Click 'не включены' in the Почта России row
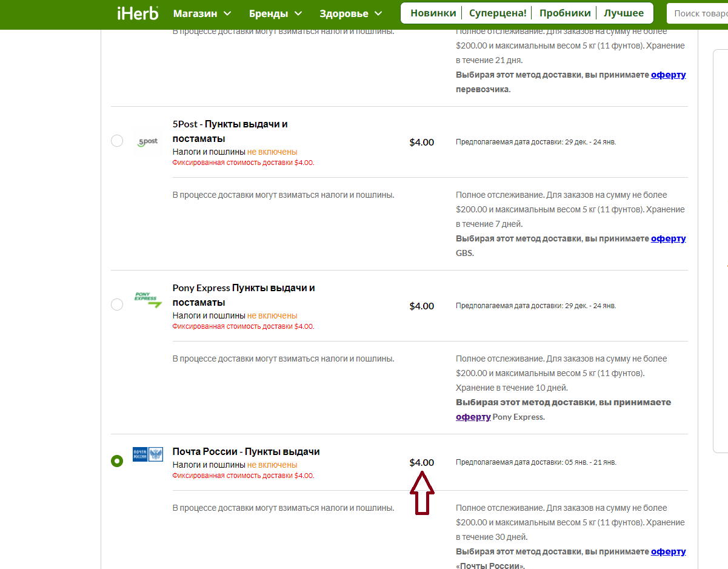Viewport: 728px width, 569px height. point(272,465)
